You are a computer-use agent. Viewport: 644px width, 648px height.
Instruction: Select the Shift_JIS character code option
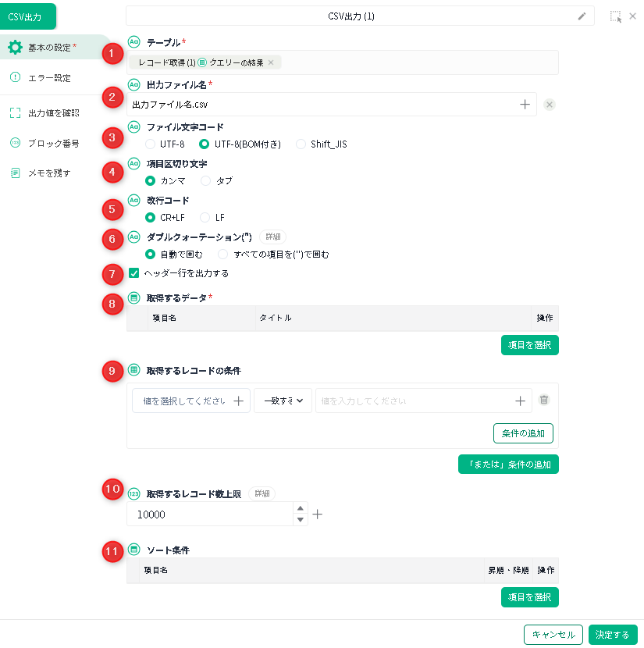301,144
